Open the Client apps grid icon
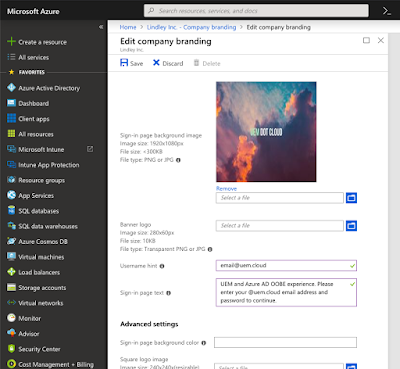The image size is (400, 369). (x=11, y=118)
